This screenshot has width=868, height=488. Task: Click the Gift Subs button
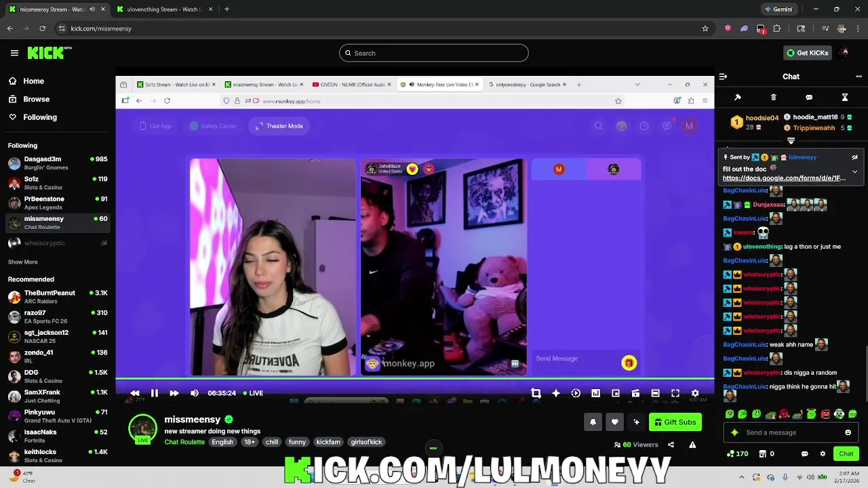675,422
